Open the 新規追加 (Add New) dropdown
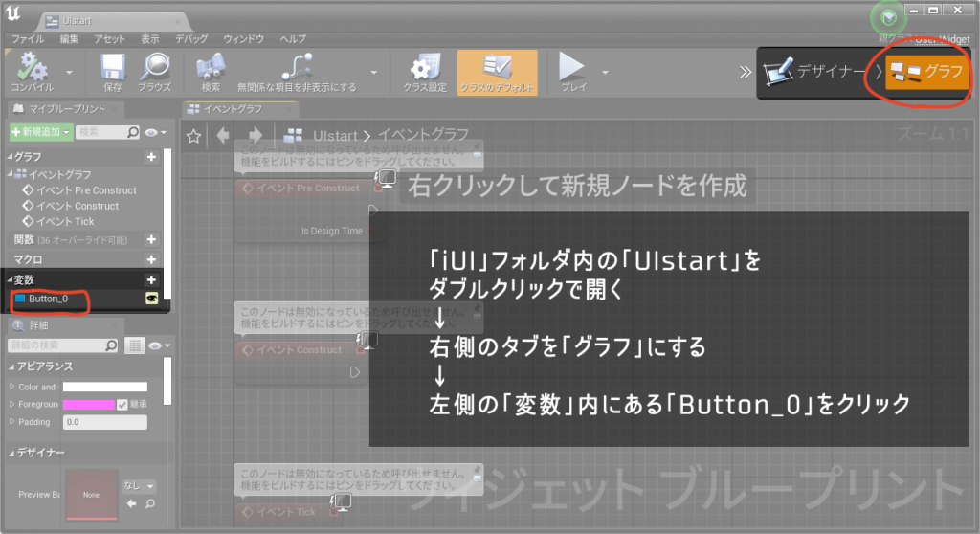The image size is (980, 534). [x=40, y=132]
